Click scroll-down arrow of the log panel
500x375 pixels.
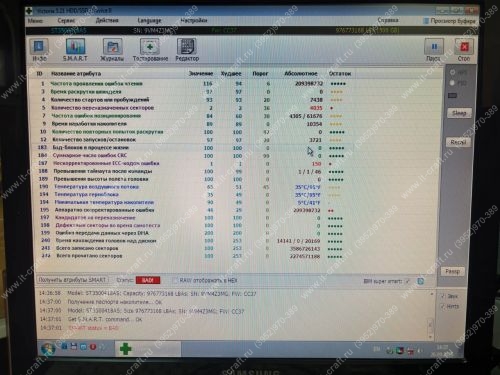click(431, 337)
